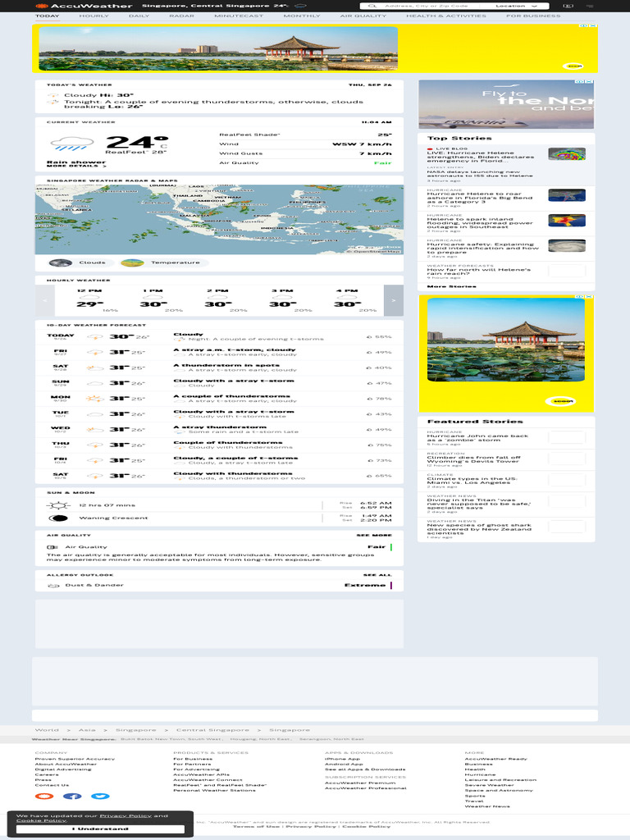This screenshot has height=840, width=630.
Task: Click the Central Singapore breadcrumb link
Action: click(212, 730)
